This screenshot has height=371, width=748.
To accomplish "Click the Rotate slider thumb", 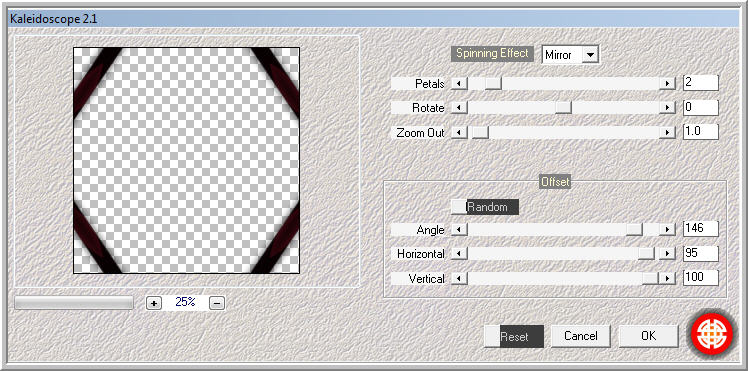I will click(563, 108).
